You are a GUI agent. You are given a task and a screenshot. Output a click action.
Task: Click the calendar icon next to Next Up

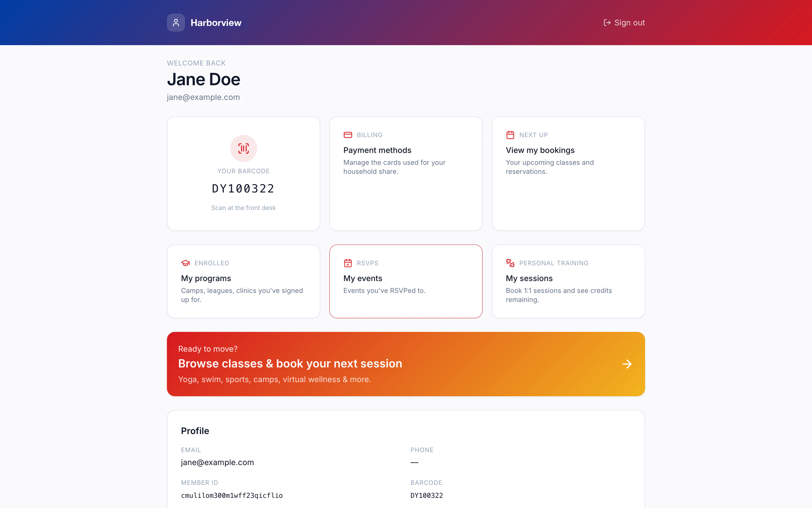[x=510, y=135]
